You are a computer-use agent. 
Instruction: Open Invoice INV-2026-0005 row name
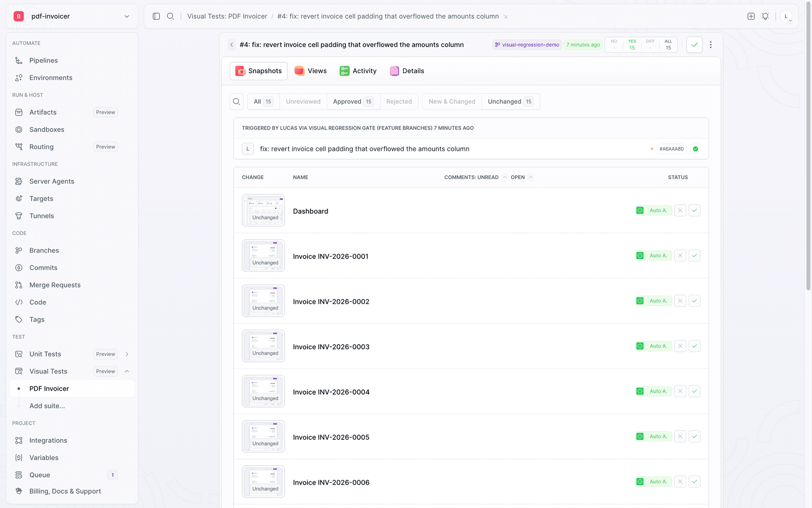point(331,437)
